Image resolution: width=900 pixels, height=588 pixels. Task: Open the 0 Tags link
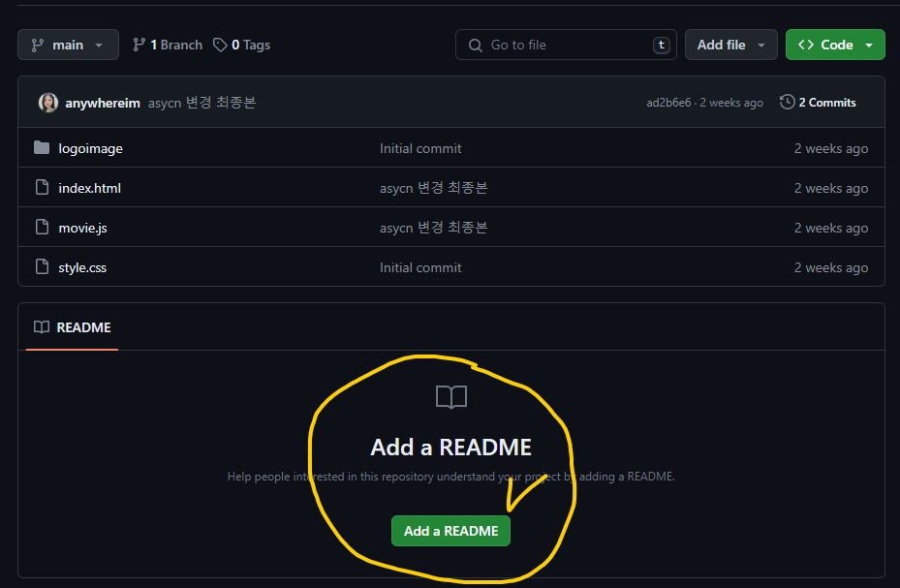[241, 45]
